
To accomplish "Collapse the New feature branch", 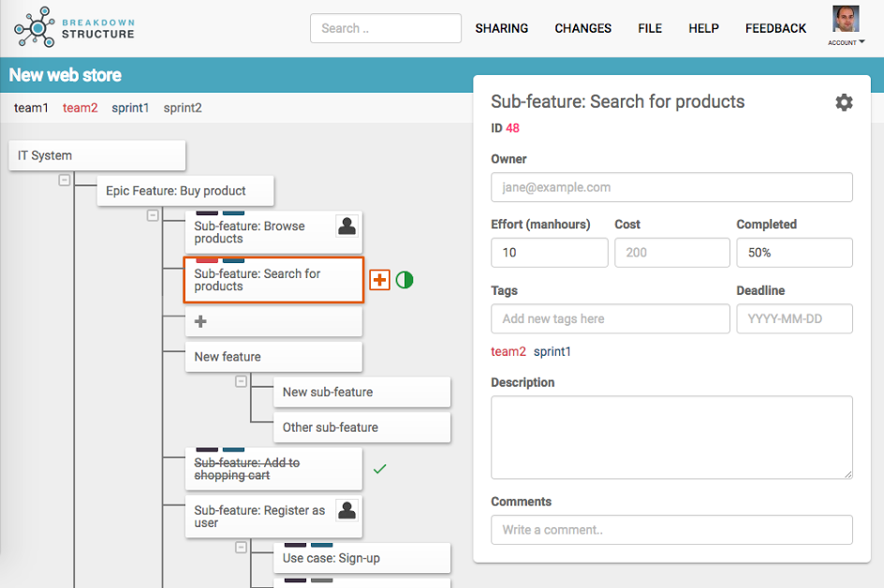I will click(x=241, y=381).
